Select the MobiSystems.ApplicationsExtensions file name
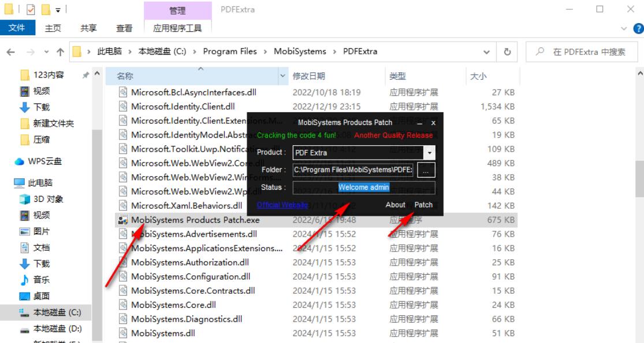The height and width of the screenshot is (343, 644). click(207, 248)
